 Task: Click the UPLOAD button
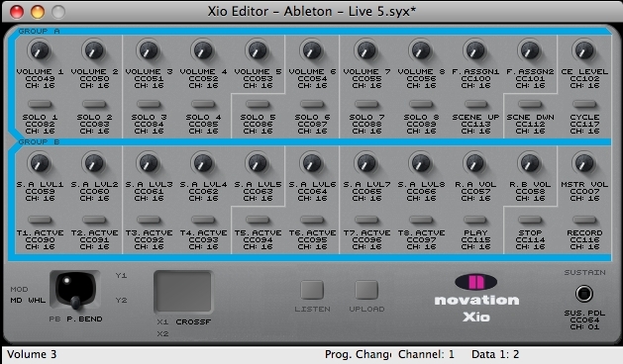(366, 290)
